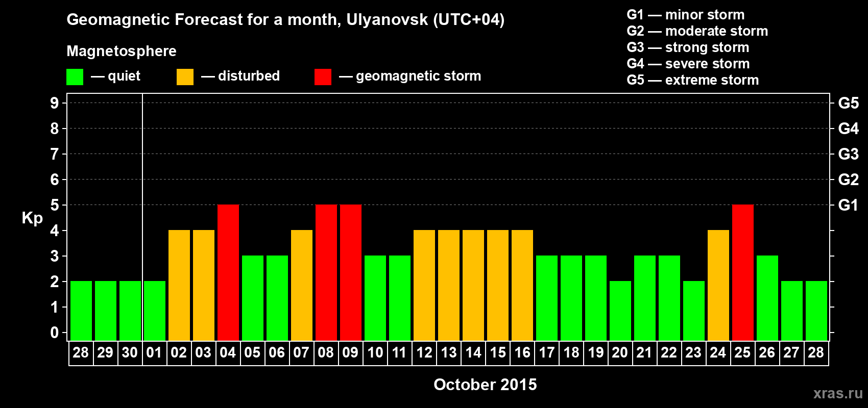Click the red geomagnetic storm legend swatch
Screen dimensions: 868x408
click(x=323, y=77)
